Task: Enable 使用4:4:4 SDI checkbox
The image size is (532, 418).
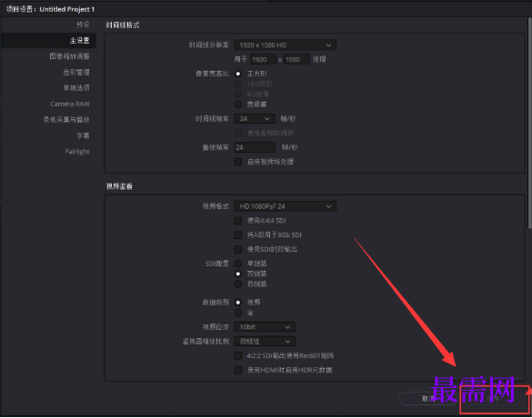Action: (x=238, y=221)
